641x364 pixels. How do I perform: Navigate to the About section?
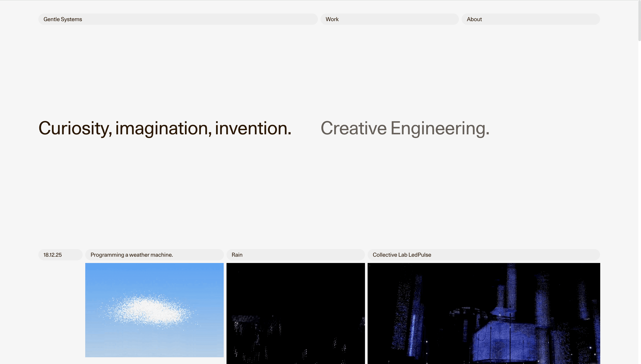tap(474, 19)
